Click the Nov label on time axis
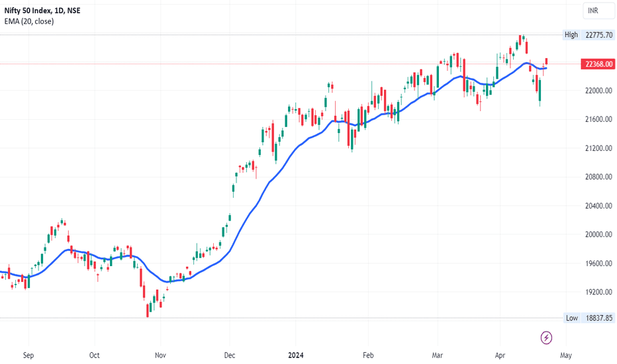Viewport: 617px width, 364px height. (x=160, y=355)
